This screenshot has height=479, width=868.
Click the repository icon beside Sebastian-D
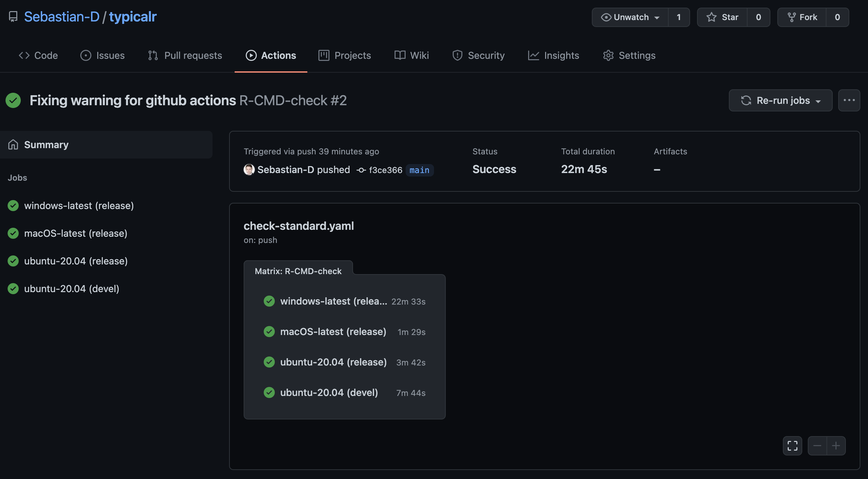pyautogui.click(x=13, y=17)
